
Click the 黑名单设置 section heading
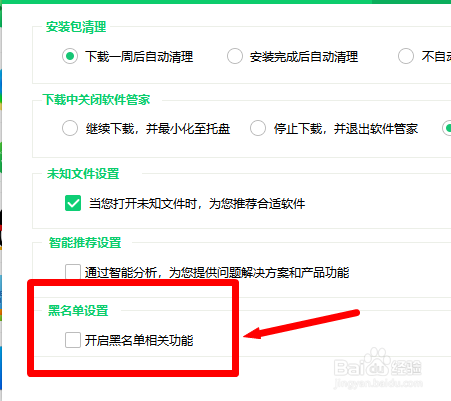tap(78, 310)
